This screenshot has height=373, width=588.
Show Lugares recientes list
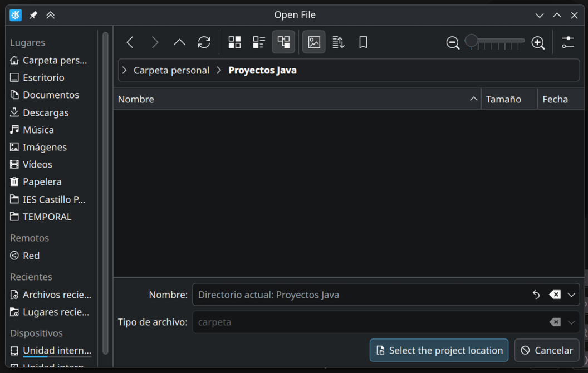(51, 312)
